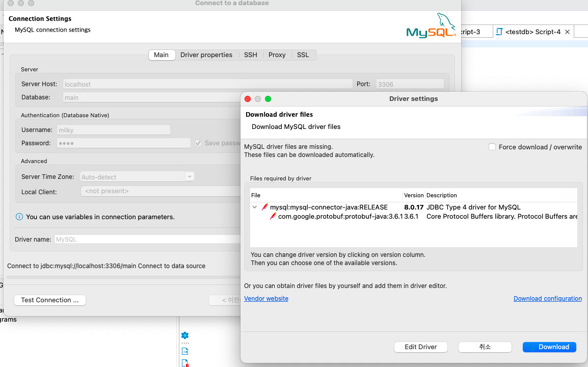
Task: Click 'JDBC Type 4 driver for MySQL' description
Action: click(x=473, y=207)
